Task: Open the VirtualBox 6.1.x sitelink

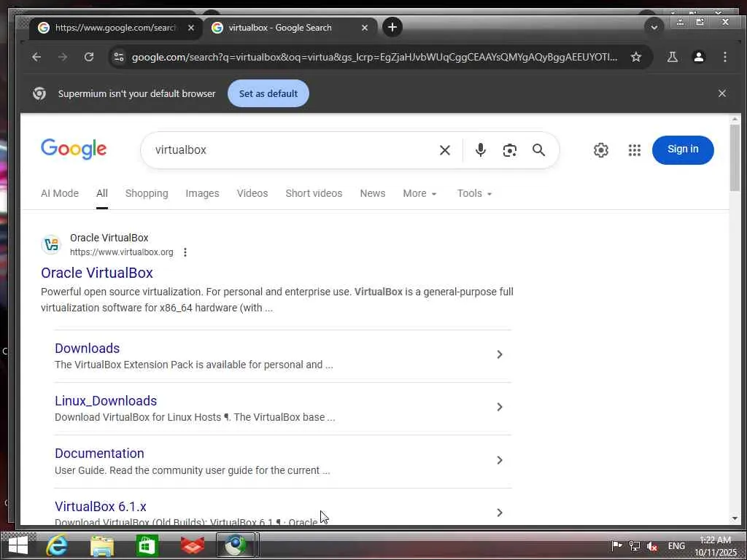Action: coord(101,507)
